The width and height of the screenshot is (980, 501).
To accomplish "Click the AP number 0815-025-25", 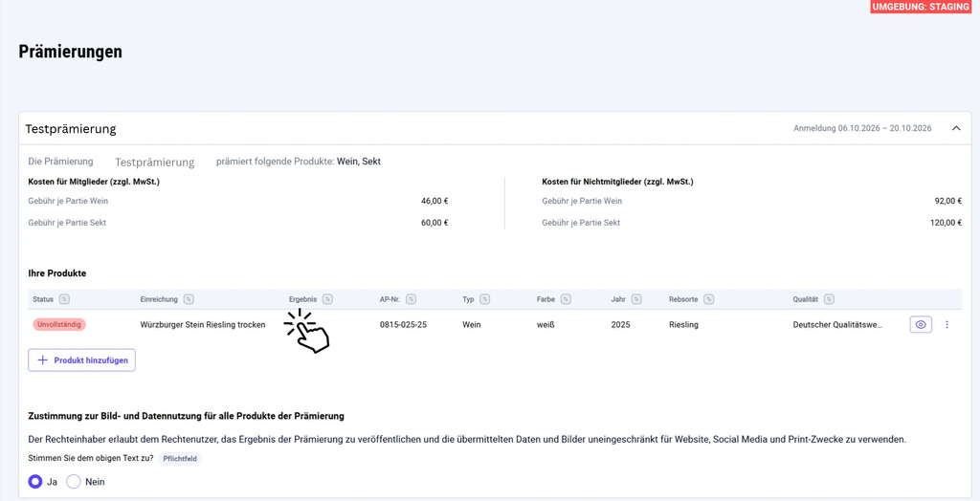I will [403, 325].
